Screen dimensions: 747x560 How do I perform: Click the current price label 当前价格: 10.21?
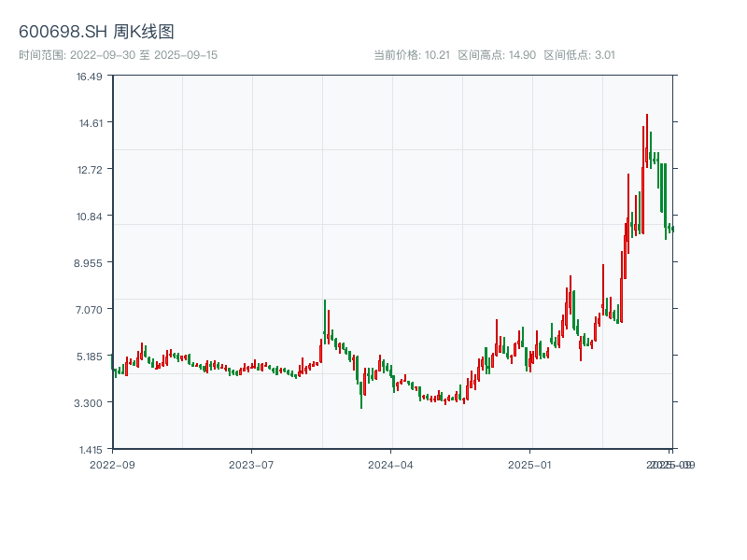(x=412, y=55)
